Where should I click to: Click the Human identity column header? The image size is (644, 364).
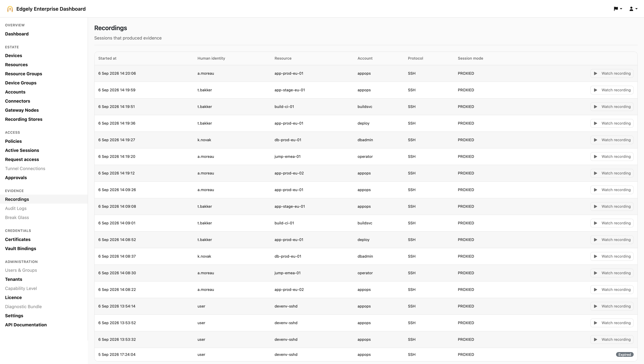pos(211,58)
